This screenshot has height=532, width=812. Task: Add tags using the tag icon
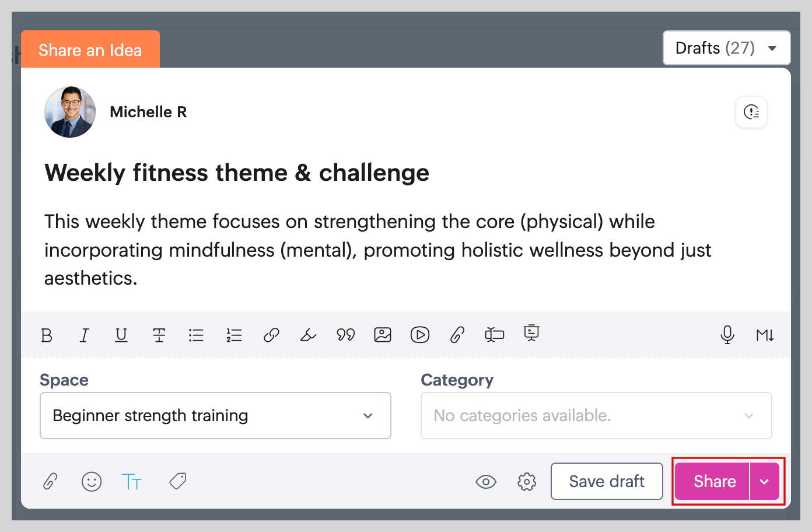pos(178,481)
